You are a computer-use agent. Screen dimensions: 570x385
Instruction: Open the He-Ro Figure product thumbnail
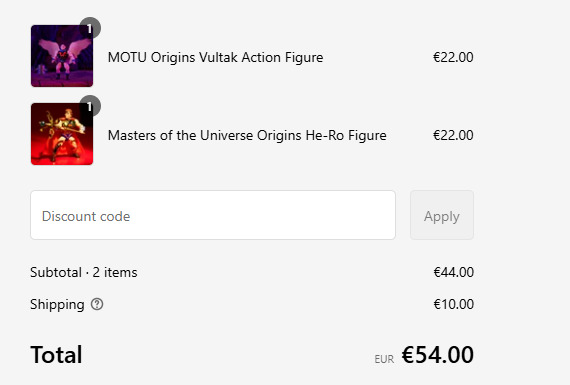point(62,134)
